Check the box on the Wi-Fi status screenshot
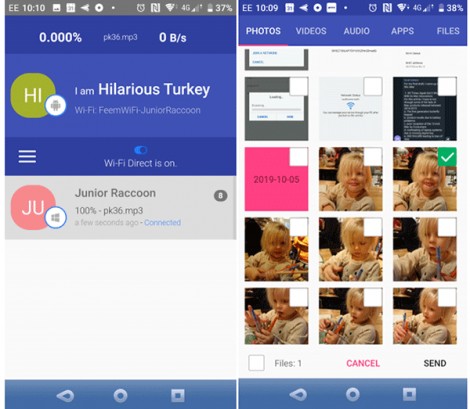 373,86
